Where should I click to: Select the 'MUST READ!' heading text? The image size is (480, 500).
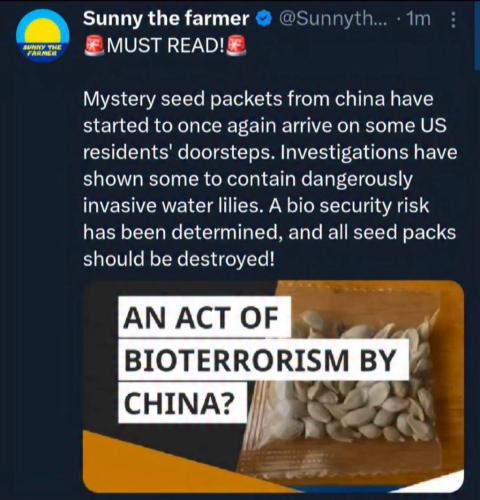click(165, 46)
